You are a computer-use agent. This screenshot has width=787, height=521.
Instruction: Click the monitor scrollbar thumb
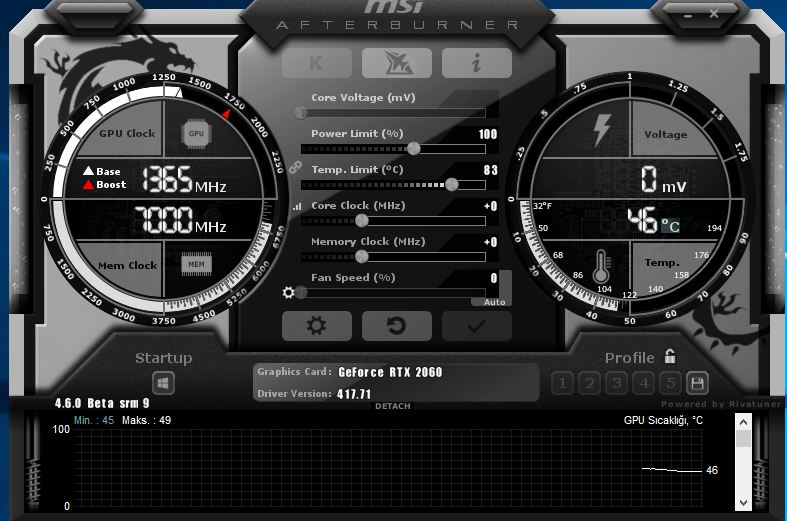pos(743,439)
